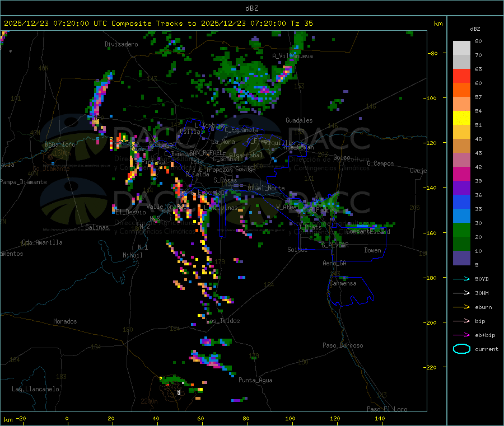Click the dBZ heading above color scale
Screen dimensions: 504x426
tap(475, 29)
